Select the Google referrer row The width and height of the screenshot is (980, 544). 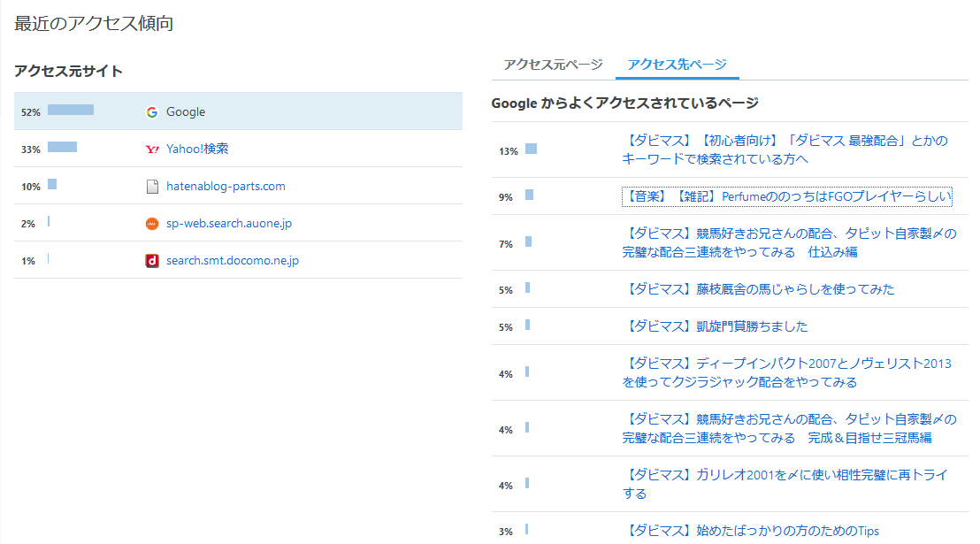point(238,111)
